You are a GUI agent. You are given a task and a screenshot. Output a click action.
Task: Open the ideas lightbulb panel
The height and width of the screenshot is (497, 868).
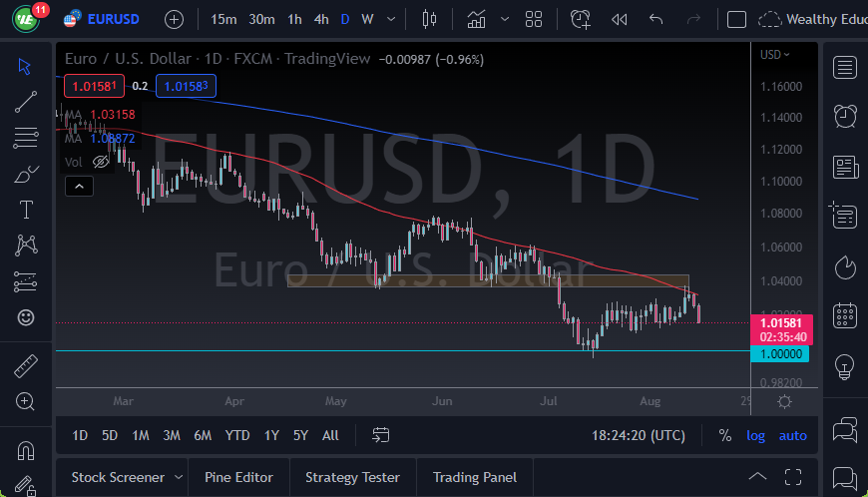click(x=845, y=366)
